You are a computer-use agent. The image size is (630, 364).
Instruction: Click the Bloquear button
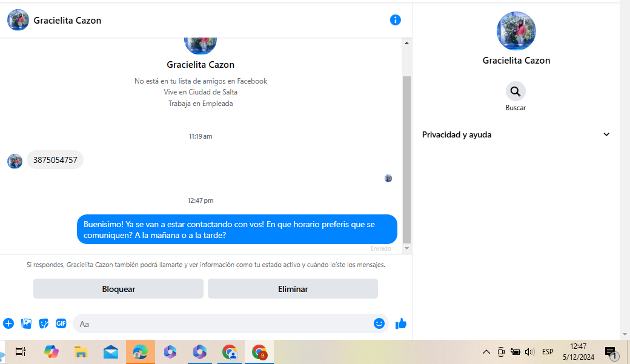118,289
